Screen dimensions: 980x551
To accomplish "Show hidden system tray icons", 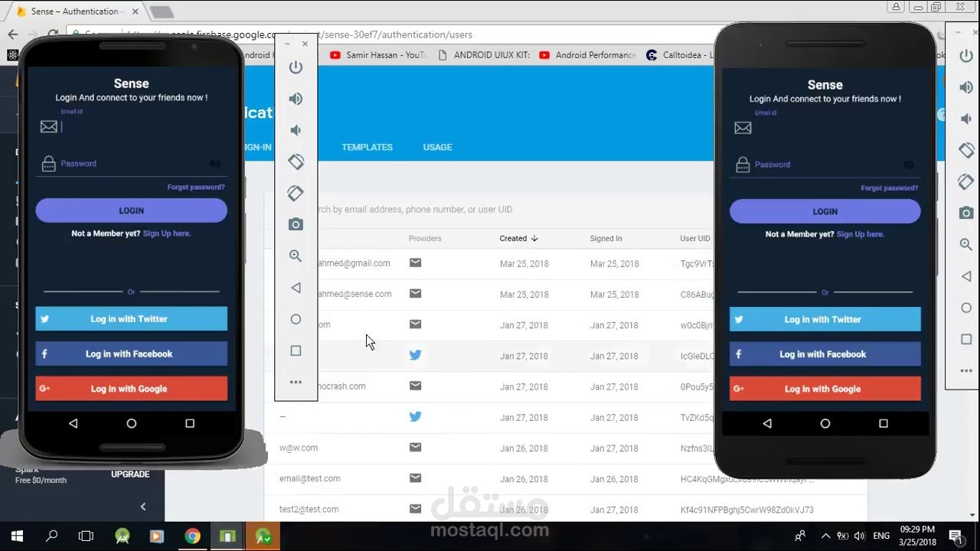I will (825, 536).
